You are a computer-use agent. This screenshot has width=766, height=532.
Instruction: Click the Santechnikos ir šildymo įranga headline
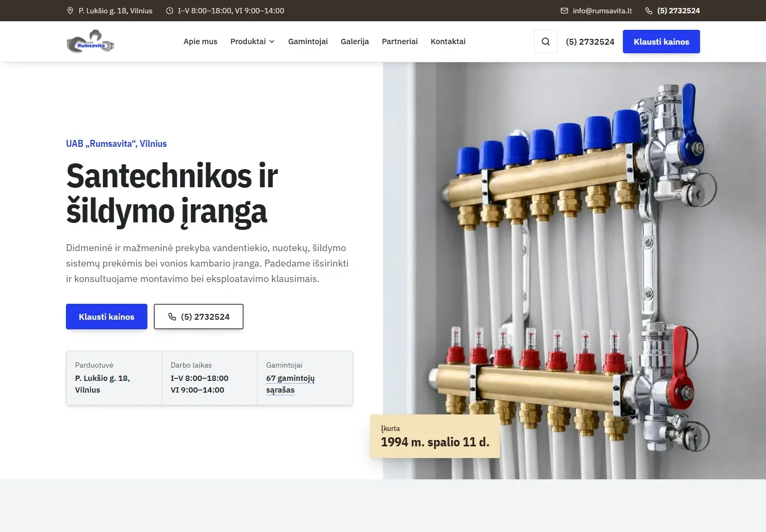pos(172,194)
